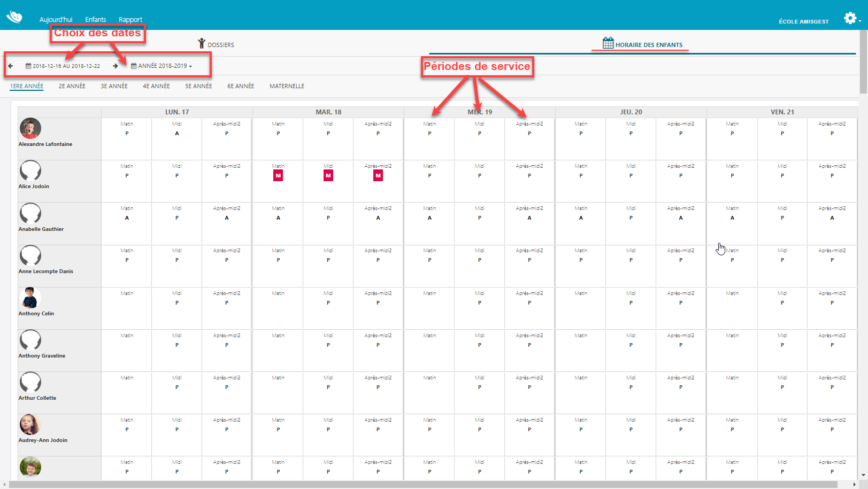Open Anthony Celin's photo

pyautogui.click(x=30, y=298)
